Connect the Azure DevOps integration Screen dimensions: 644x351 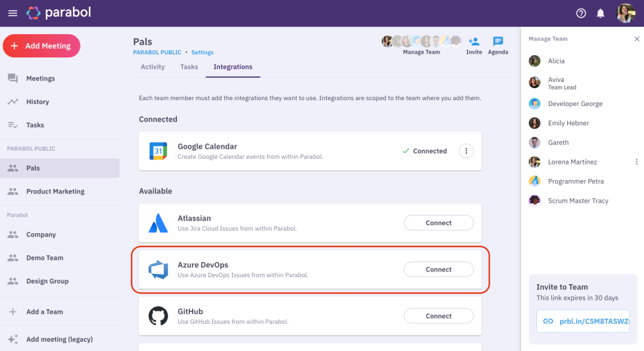pos(439,269)
